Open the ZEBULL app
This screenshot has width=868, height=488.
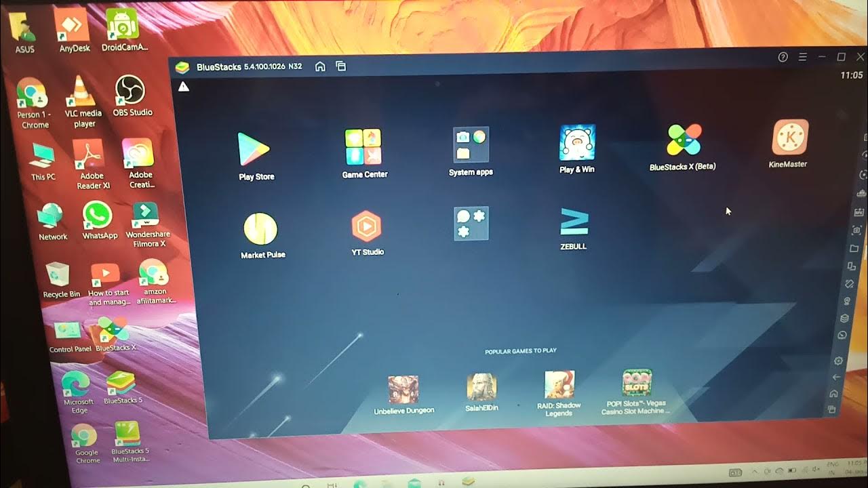tap(574, 222)
